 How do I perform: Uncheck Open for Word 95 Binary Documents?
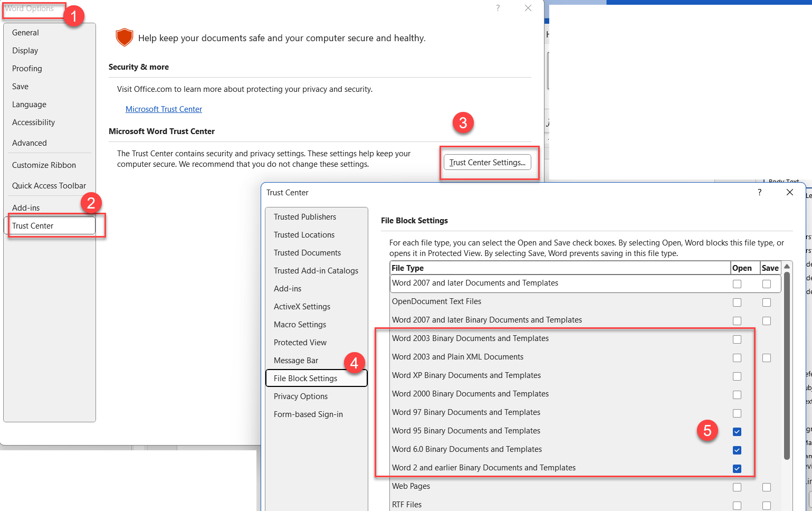pyautogui.click(x=737, y=432)
